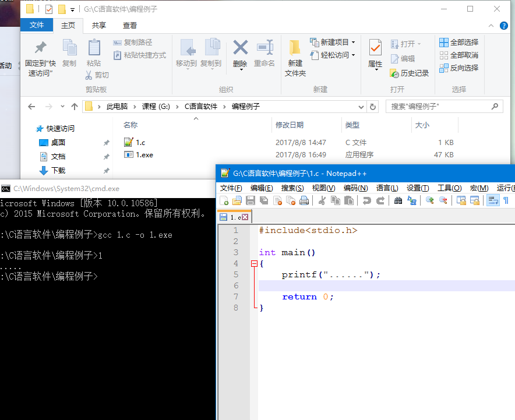This screenshot has height=420, width=515.
Task: Click the Undo arrow in Notepad++ toolbar
Action: click(366, 200)
